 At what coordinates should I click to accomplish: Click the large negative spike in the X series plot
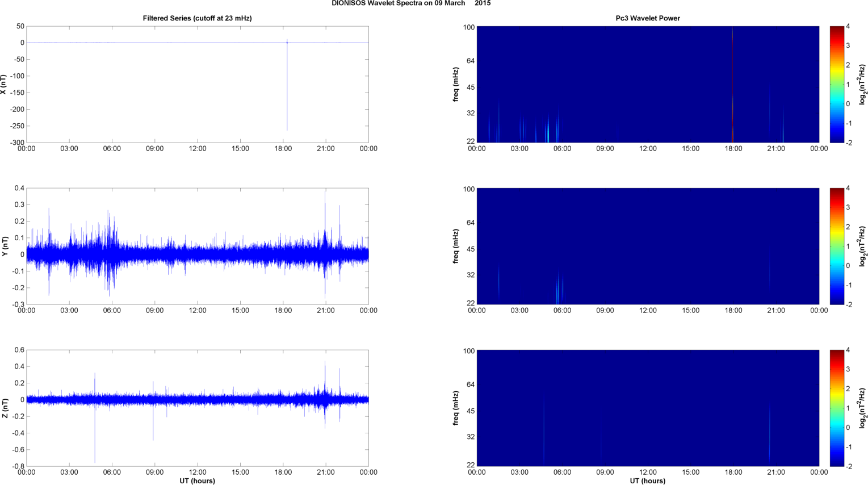pos(287,86)
